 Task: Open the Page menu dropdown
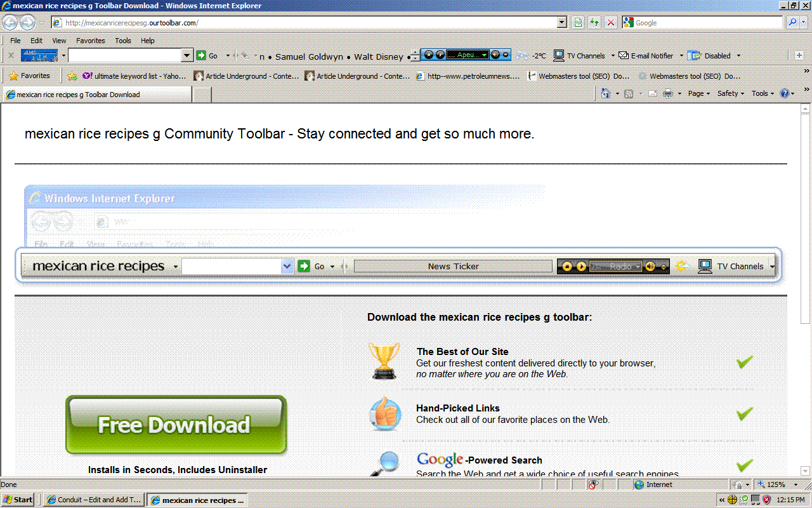click(x=699, y=93)
